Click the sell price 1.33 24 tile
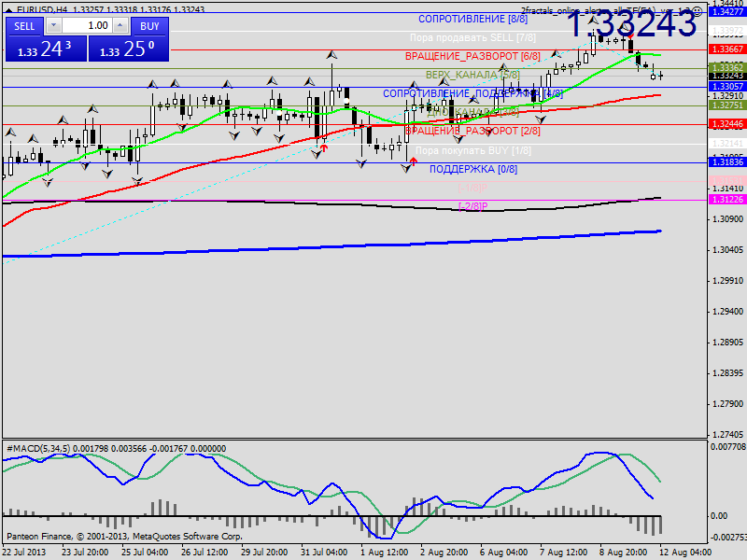This screenshot has height=560, width=747. coord(45,49)
